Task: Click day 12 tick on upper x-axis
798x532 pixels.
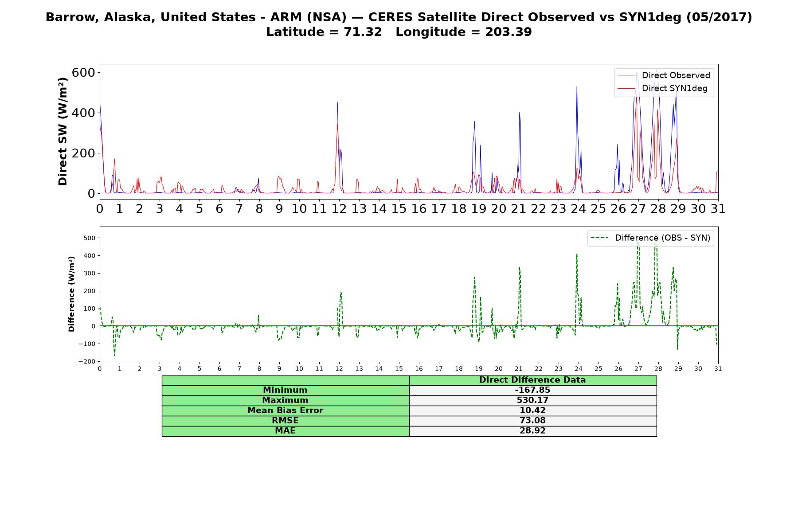Action: 339,209
